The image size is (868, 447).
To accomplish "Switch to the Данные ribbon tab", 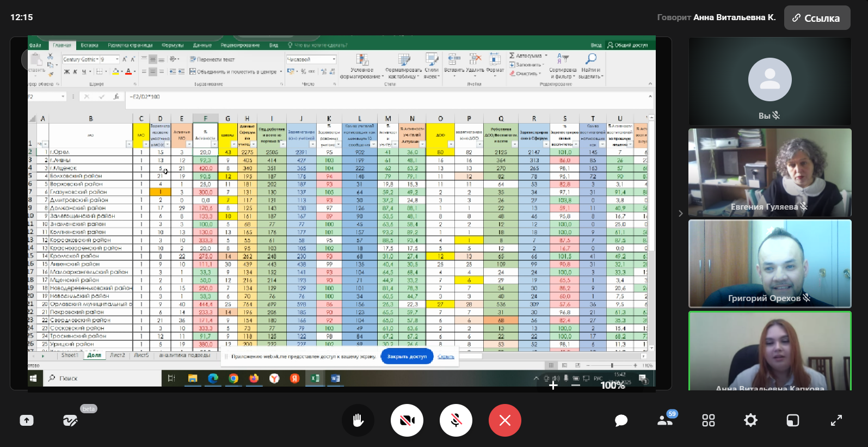I will click(202, 45).
